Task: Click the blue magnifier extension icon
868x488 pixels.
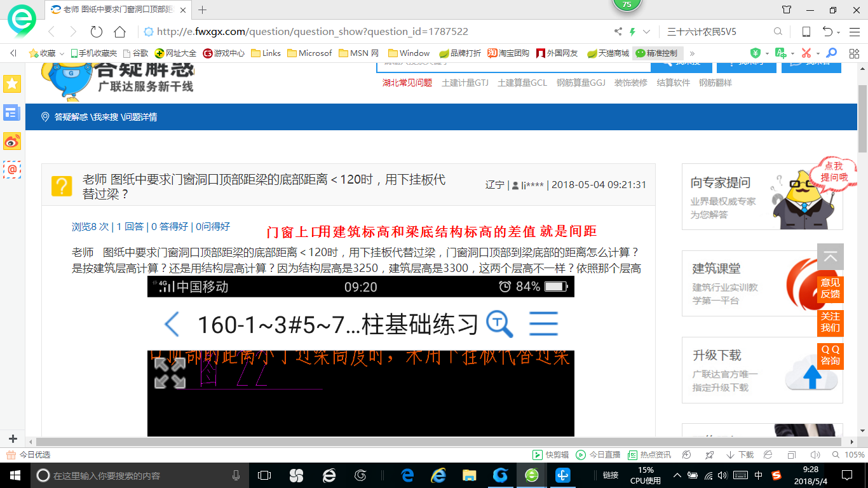Action: [831, 53]
